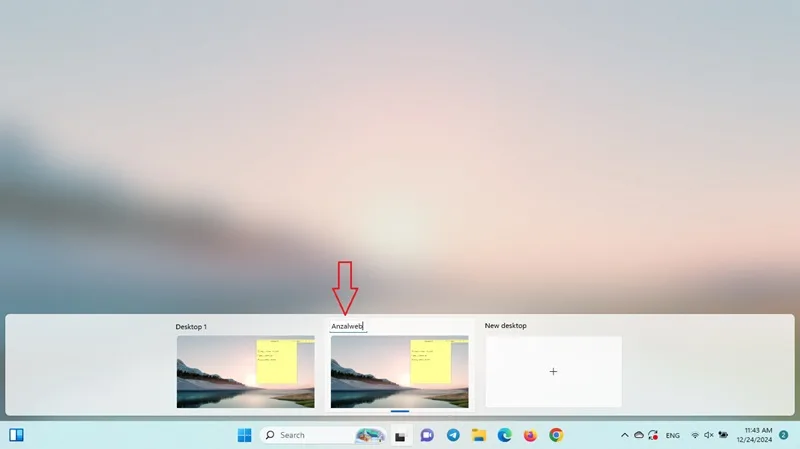The image size is (800, 449).
Task: Launch Google Chrome from taskbar
Action: click(x=556, y=435)
